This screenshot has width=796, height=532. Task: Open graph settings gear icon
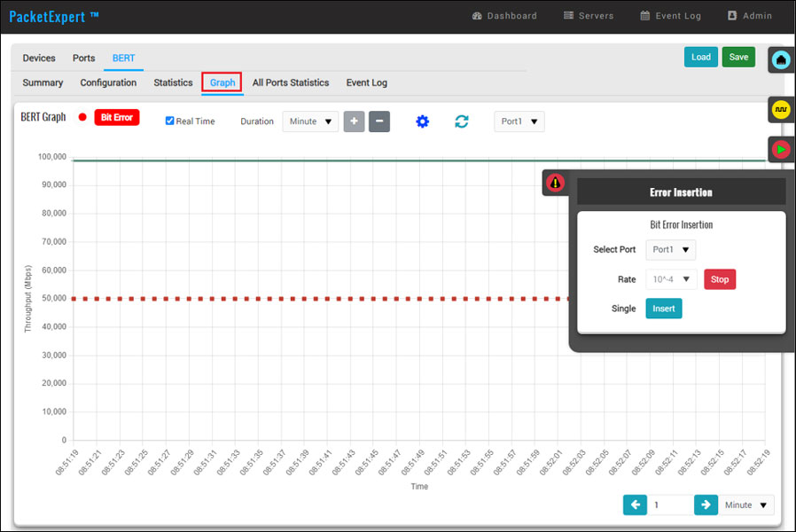tap(422, 121)
